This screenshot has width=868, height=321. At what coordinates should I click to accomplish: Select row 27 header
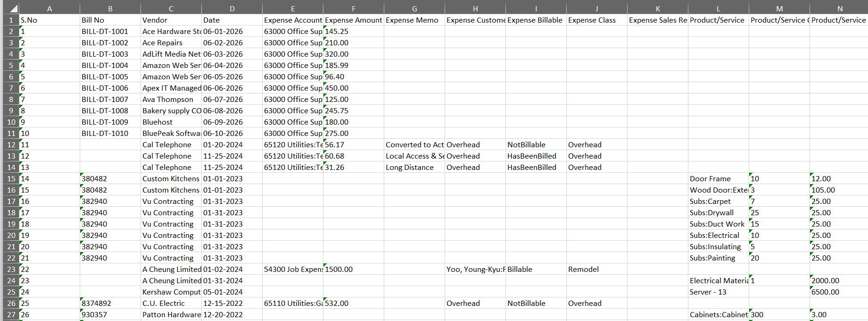tap(10, 314)
